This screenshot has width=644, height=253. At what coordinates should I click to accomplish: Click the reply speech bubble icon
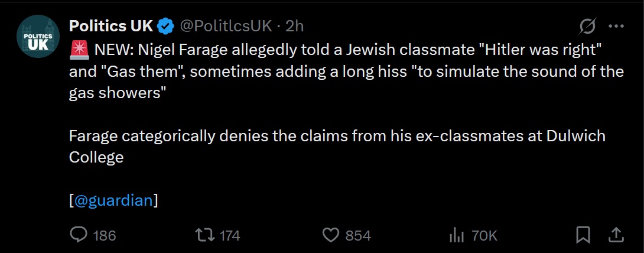tap(79, 235)
